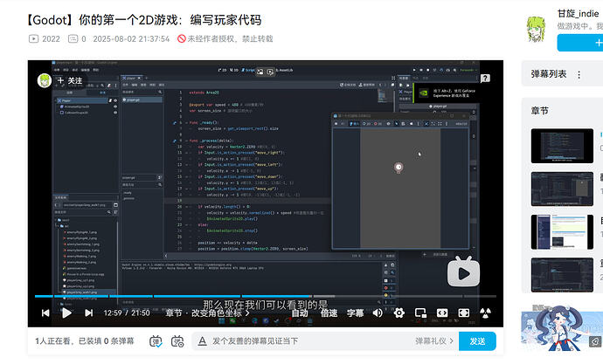Open the 字幕 subtitle menu

pos(355,312)
